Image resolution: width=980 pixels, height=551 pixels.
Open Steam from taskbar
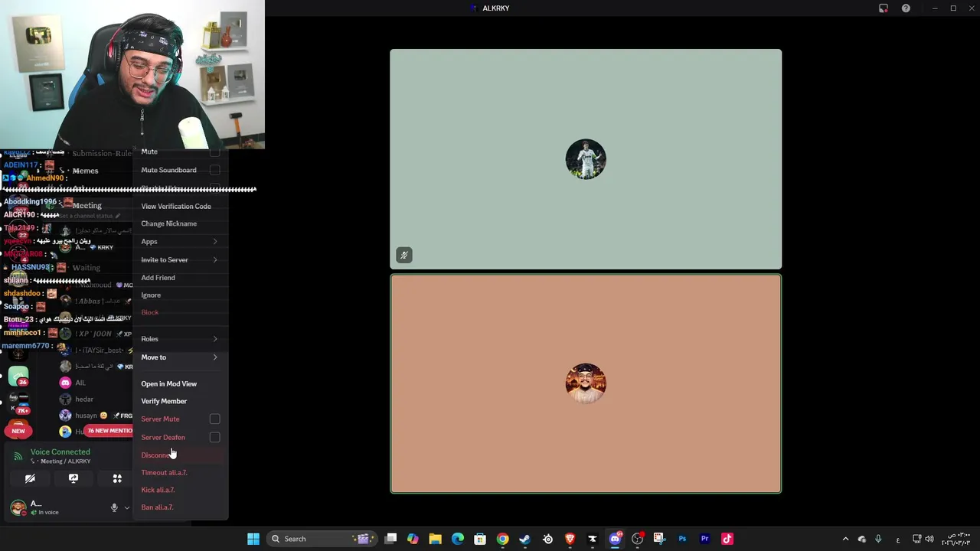(524, 539)
